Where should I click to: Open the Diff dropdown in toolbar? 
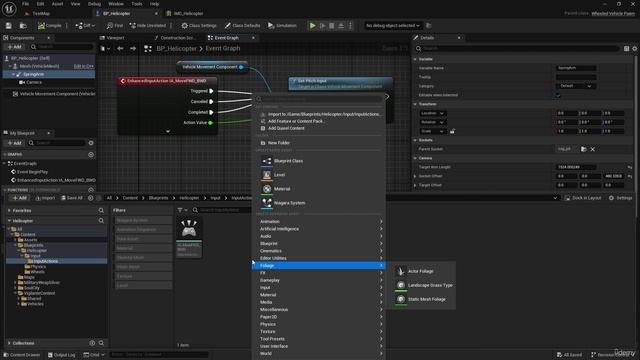click(85, 26)
